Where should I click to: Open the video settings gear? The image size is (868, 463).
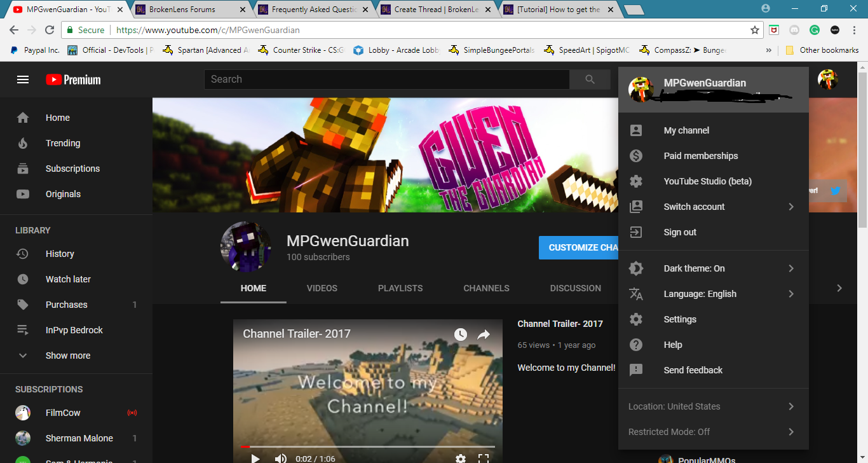coord(461,458)
